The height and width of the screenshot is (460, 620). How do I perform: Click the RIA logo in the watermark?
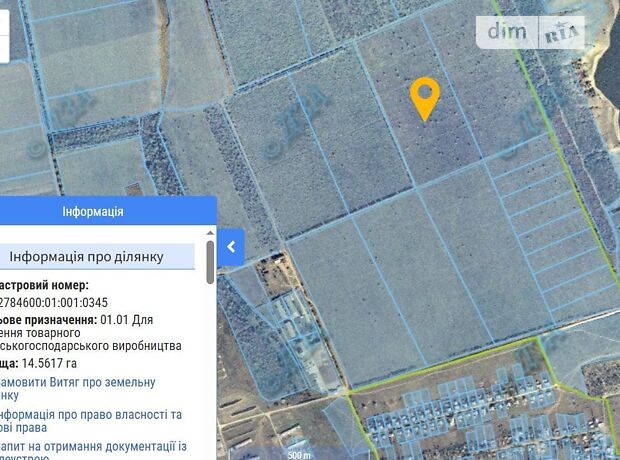561,32
